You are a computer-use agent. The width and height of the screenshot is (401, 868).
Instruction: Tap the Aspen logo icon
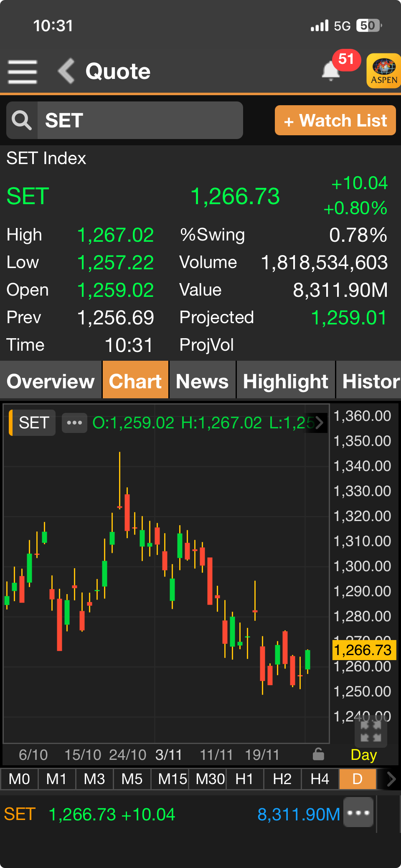[383, 71]
